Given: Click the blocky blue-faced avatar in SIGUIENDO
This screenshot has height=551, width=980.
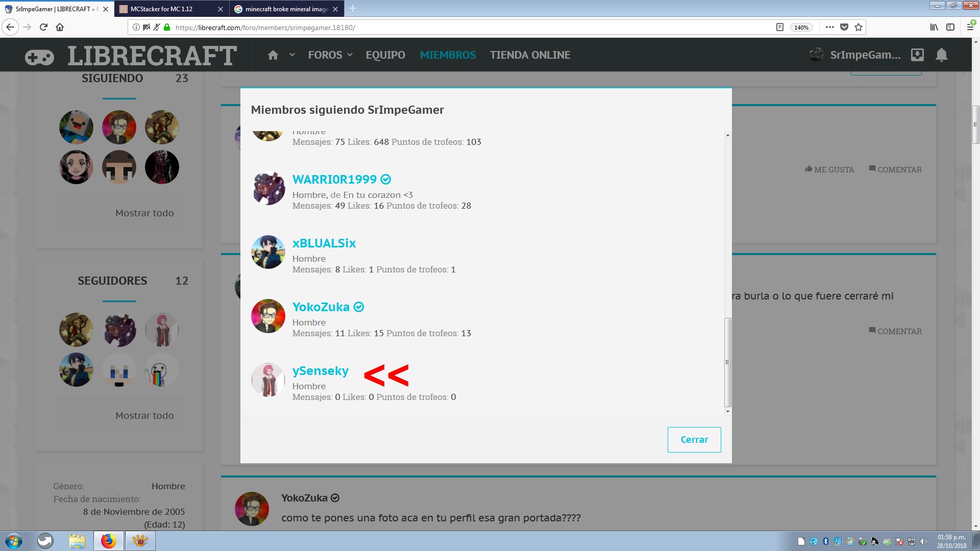Looking at the screenshot, I should [76, 127].
